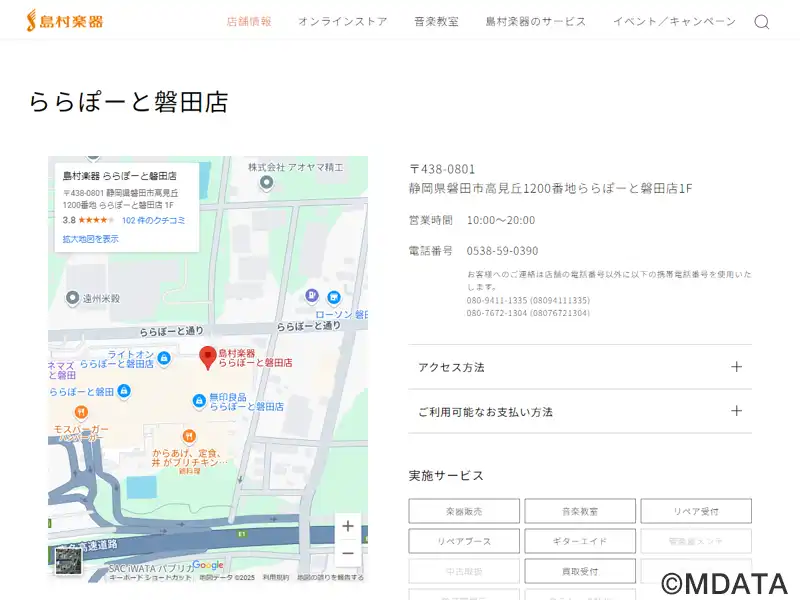Click the purple ATM marker near ローソン

click(312, 295)
